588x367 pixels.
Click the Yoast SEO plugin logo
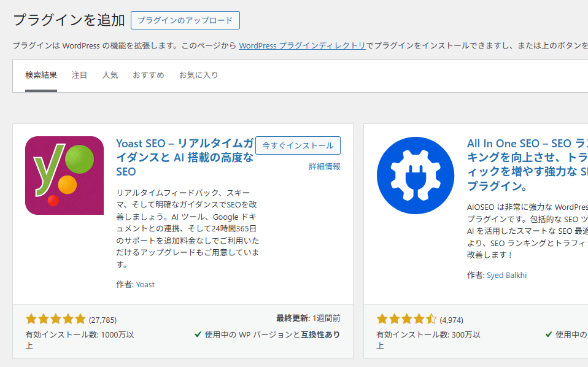[x=64, y=176]
